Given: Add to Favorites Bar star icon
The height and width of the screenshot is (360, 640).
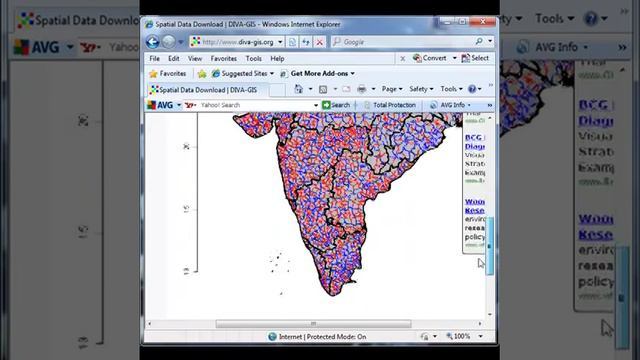Looking at the screenshot, I should [x=202, y=74].
